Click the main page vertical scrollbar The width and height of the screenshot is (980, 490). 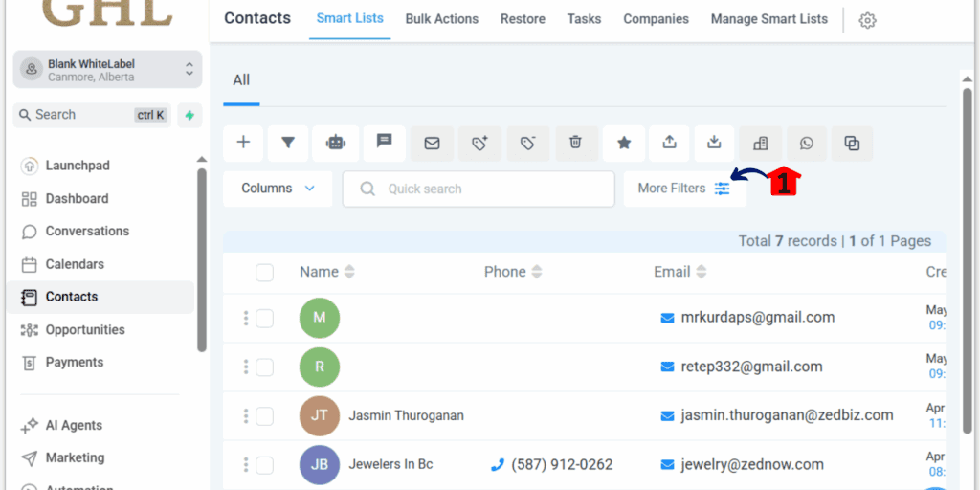tap(968, 259)
